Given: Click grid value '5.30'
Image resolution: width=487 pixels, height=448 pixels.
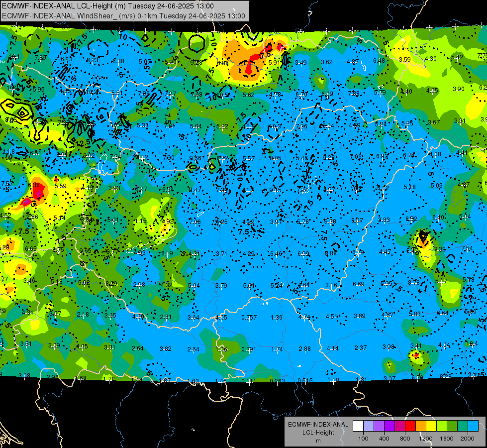Looking at the screenshot, I should pyautogui.click(x=143, y=125).
